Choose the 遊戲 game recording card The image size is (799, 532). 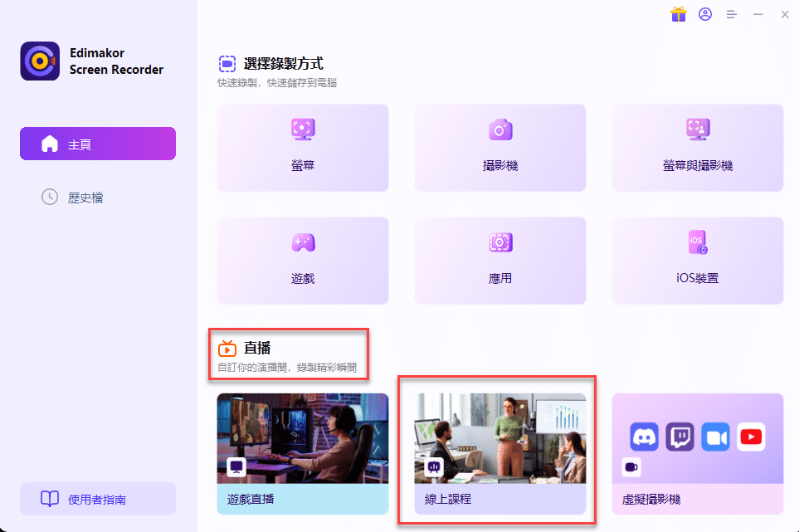[x=303, y=261]
